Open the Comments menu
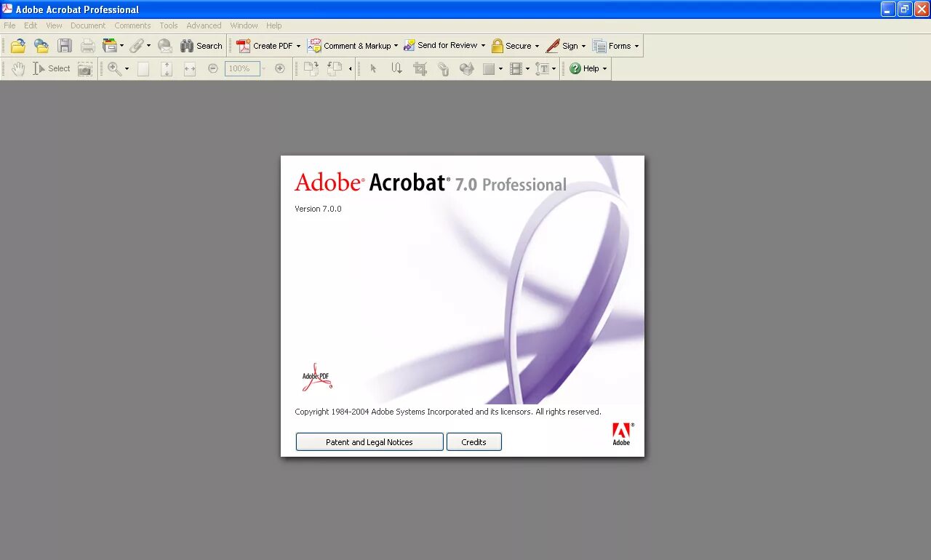 [132, 25]
